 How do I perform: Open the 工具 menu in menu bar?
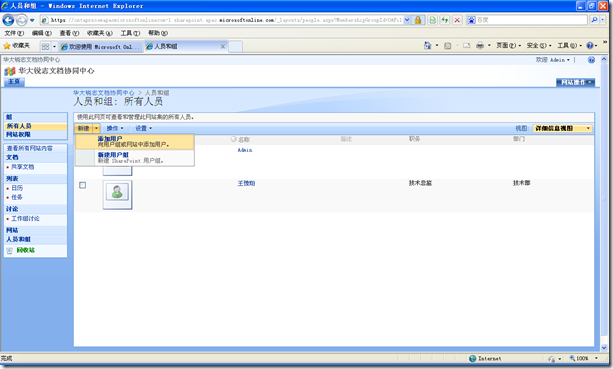click(x=130, y=33)
